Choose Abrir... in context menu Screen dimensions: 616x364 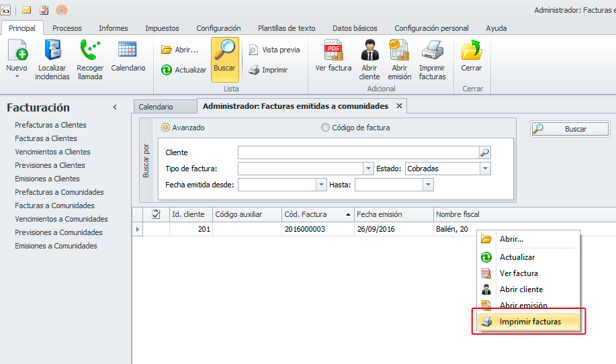pyautogui.click(x=529, y=238)
